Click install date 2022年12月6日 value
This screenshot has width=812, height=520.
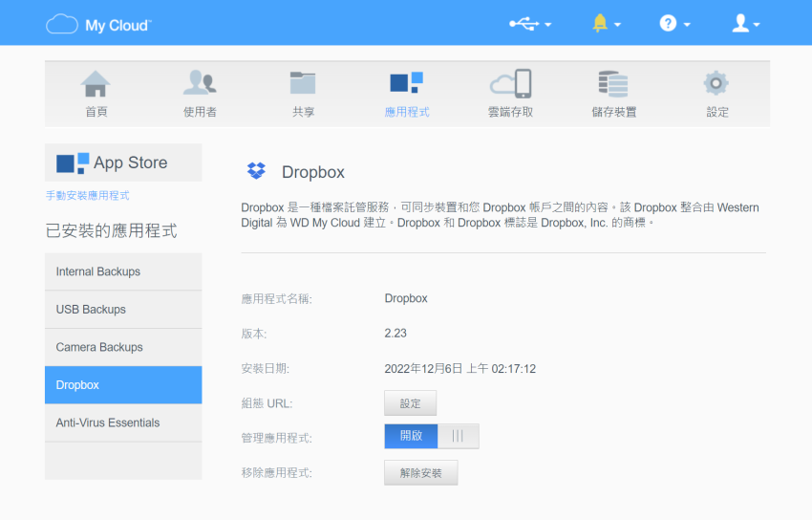click(x=459, y=369)
